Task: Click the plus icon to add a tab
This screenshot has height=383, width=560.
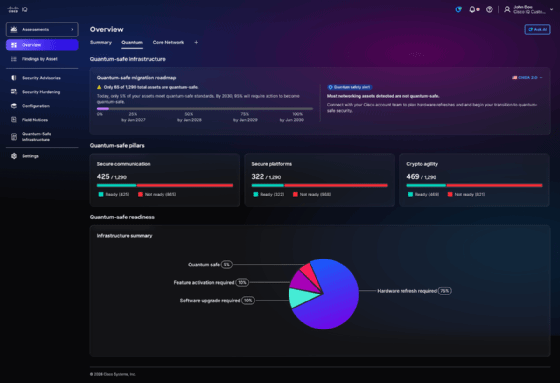Action: [196, 42]
